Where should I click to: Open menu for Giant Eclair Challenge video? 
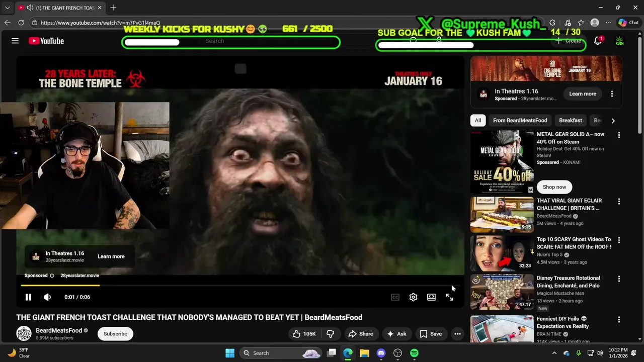[619, 202]
